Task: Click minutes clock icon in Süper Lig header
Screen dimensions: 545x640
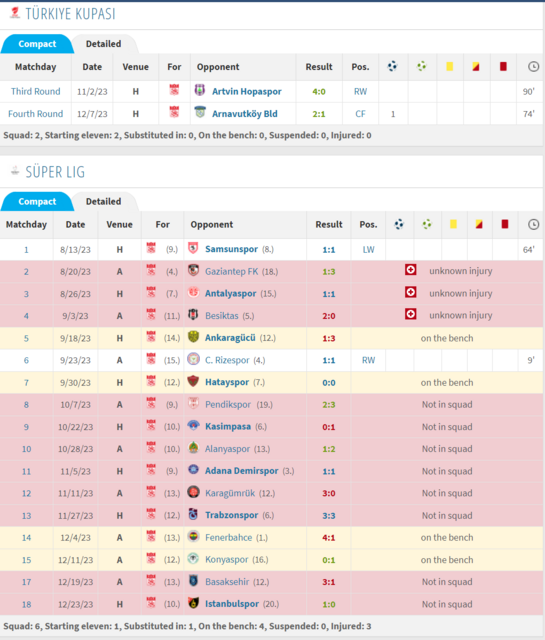Action: coord(534,224)
